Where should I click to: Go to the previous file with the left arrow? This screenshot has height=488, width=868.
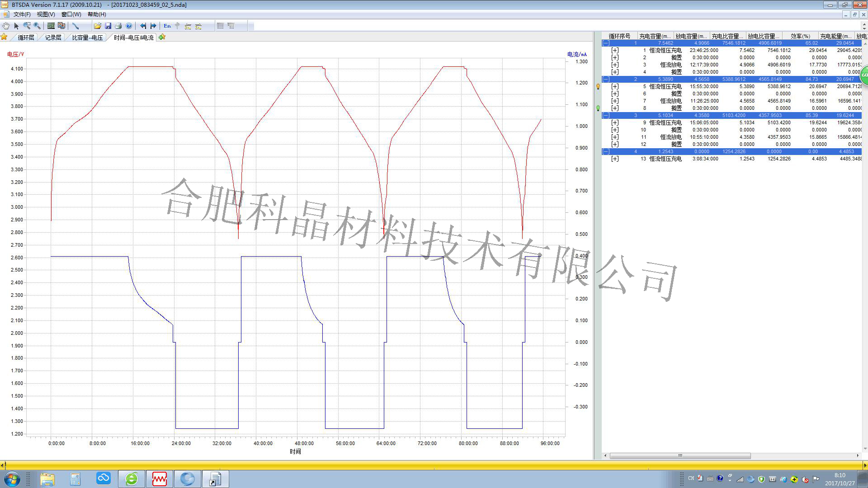(x=143, y=26)
